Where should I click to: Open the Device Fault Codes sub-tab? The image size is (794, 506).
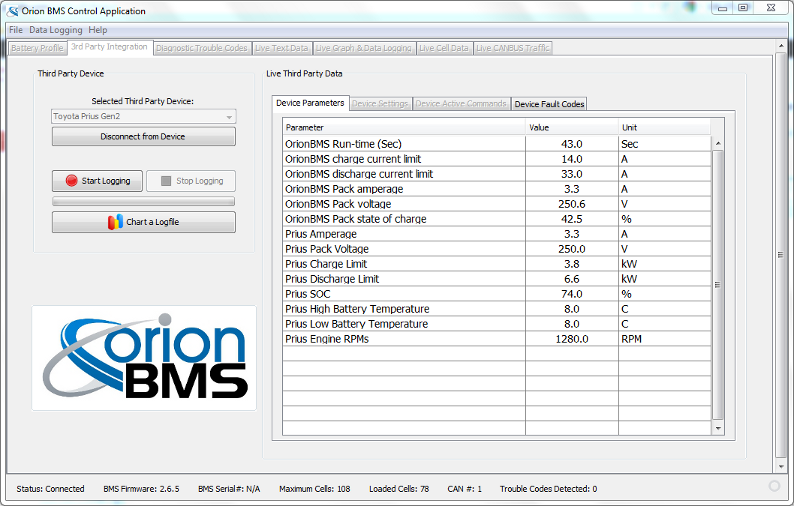pyautogui.click(x=549, y=104)
